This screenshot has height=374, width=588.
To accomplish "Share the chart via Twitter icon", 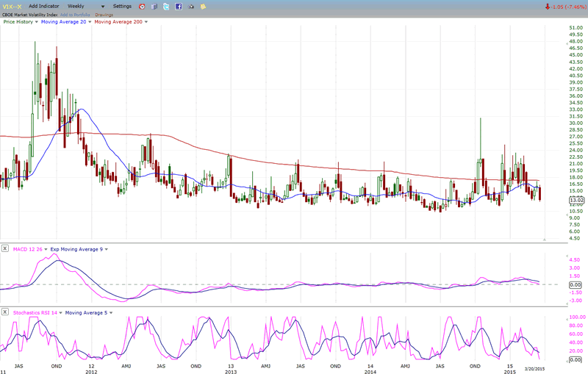I will coord(166,7).
